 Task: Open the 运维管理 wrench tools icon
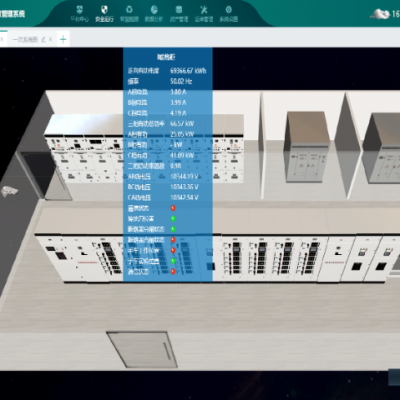[x=204, y=10]
